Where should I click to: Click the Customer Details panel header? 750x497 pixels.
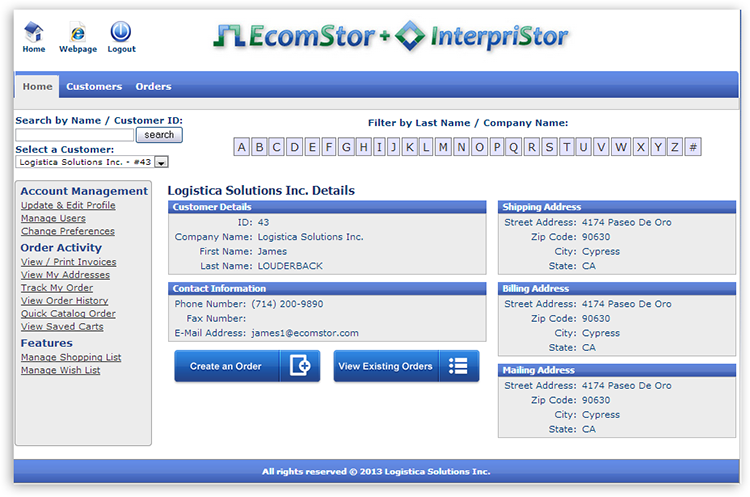coord(327,207)
